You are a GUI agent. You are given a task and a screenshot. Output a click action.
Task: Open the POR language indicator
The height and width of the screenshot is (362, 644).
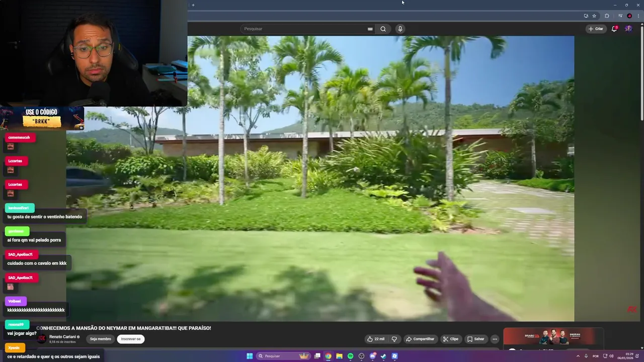596,356
